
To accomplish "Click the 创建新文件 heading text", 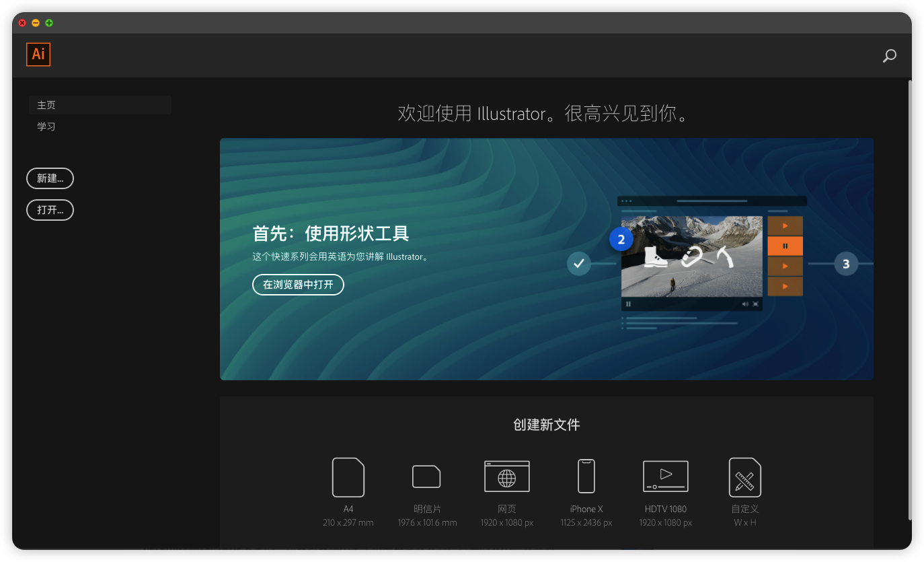I will point(547,425).
